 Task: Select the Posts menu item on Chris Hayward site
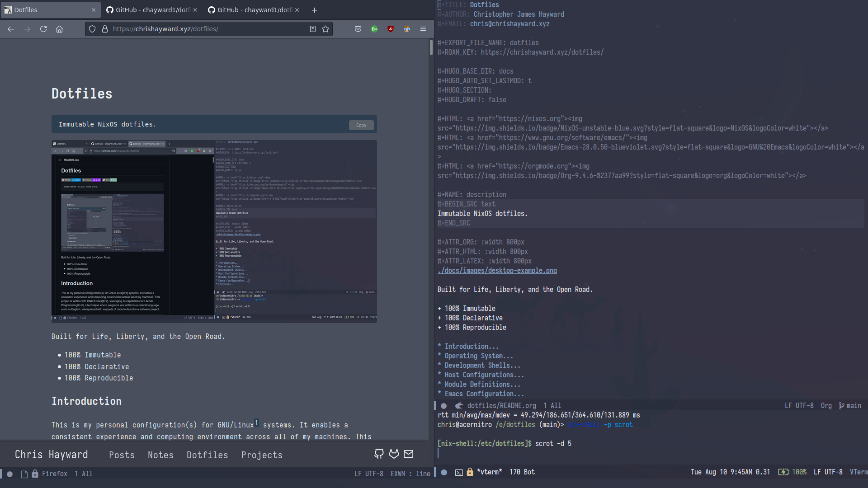coord(122,455)
